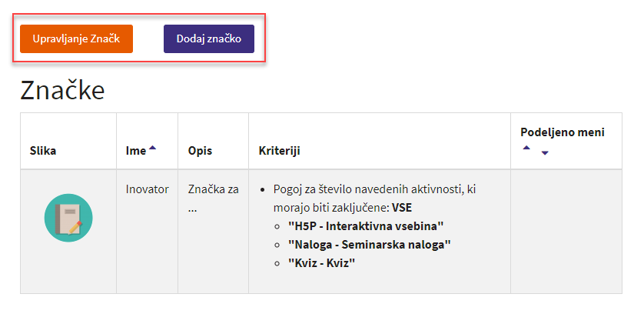This screenshot has height=314, width=644.
Task: Select the Podeljeno meni column header
Action: coord(563,132)
